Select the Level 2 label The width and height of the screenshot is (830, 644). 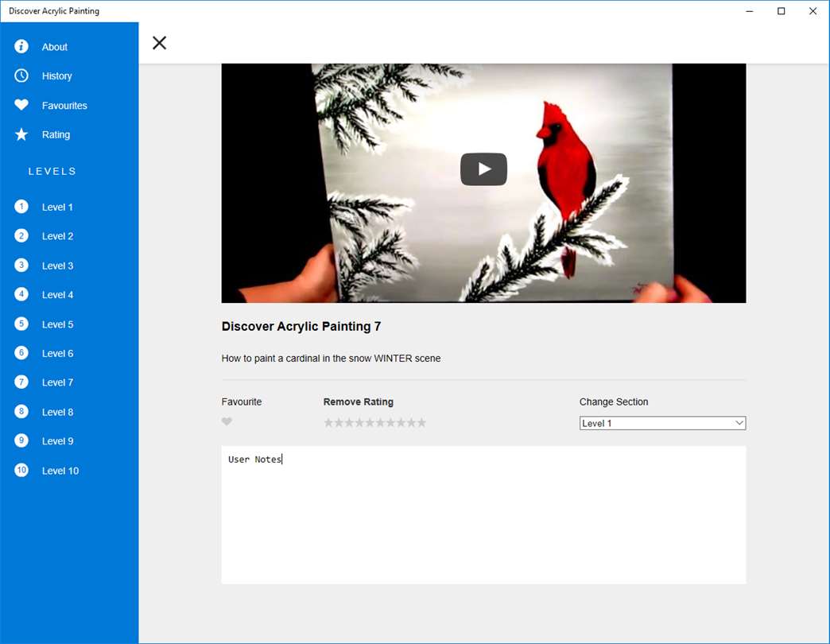(58, 236)
